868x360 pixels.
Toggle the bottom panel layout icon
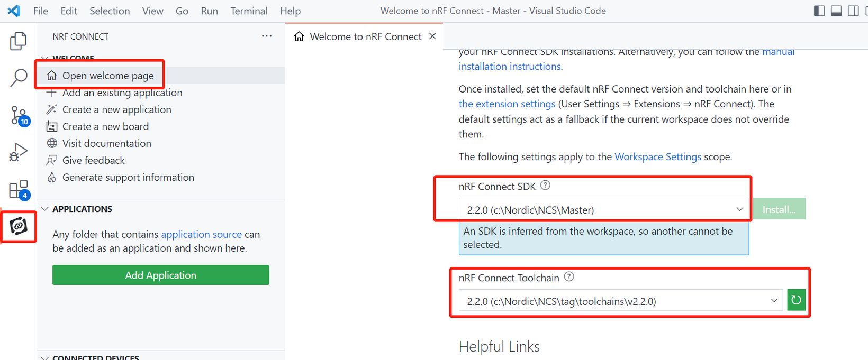tap(836, 11)
